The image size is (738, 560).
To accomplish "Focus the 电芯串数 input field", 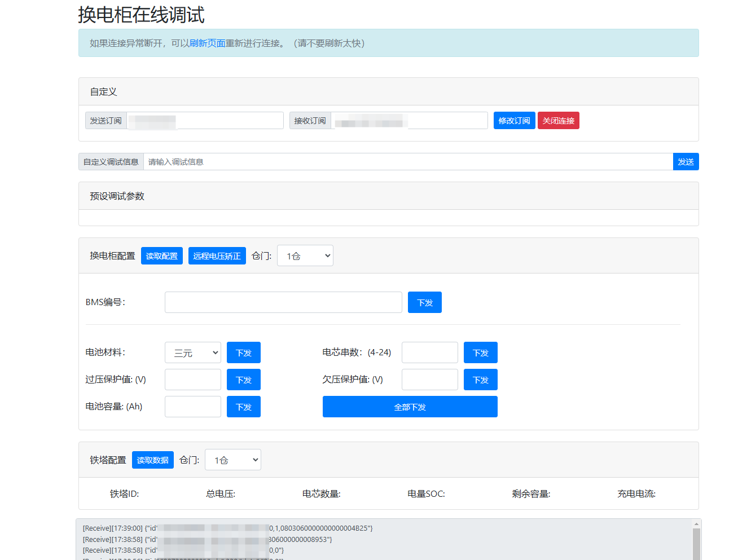I will point(430,352).
